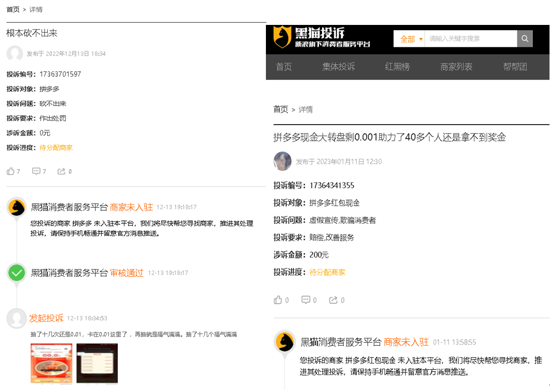The width and height of the screenshot is (550, 392).
Task: Click the user photo avatar beside 发布于 2023年01月11日
Action: (x=283, y=161)
